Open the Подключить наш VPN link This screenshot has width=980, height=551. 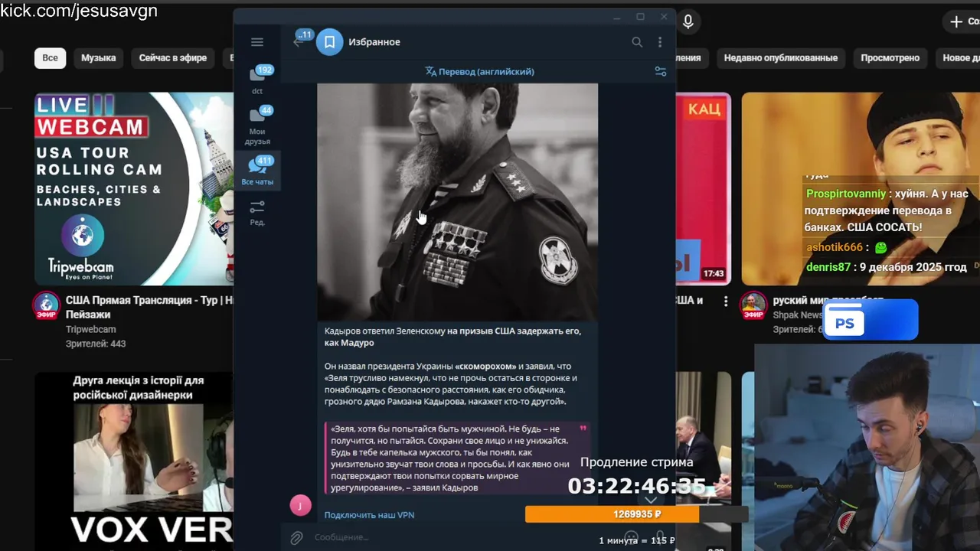369,515
